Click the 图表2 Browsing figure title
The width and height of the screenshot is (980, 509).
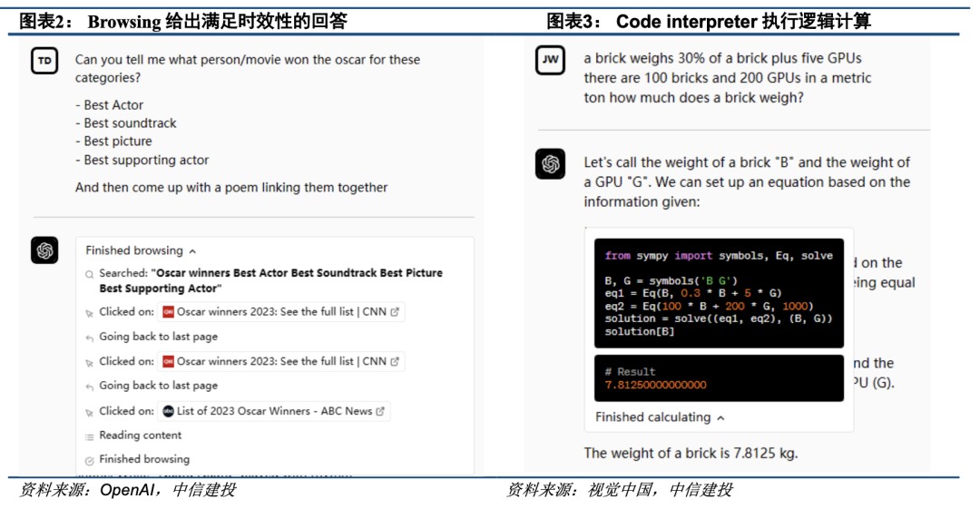[183, 21]
